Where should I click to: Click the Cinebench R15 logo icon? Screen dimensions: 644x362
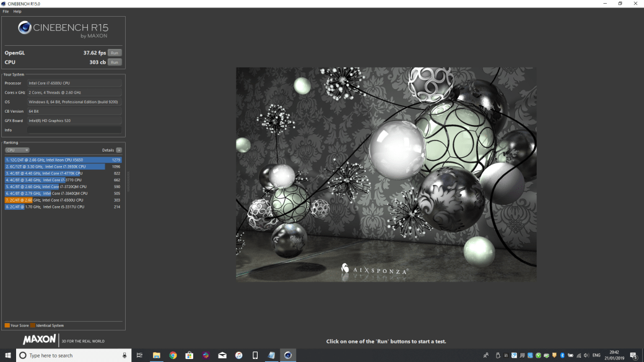point(25,28)
